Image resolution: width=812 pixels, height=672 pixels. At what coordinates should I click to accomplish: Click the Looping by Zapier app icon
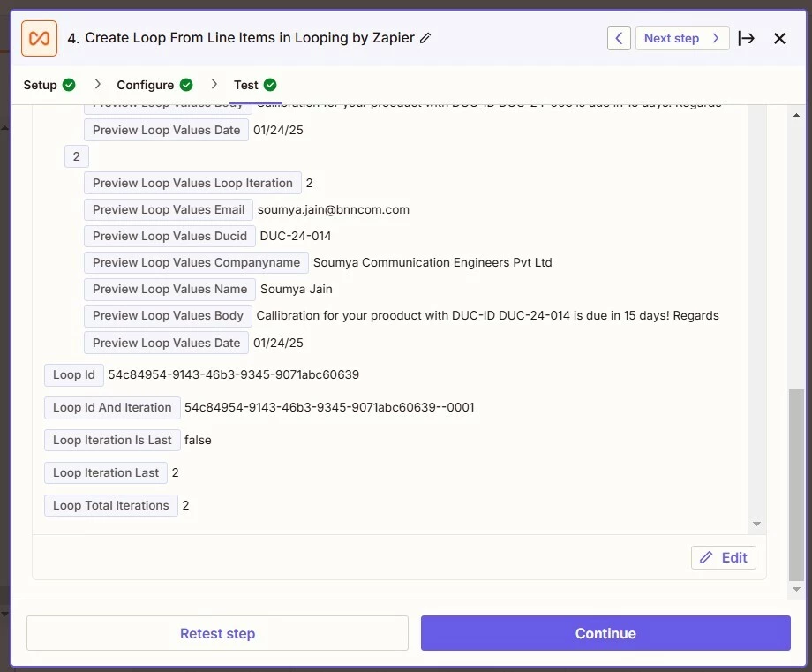(40, 38)
